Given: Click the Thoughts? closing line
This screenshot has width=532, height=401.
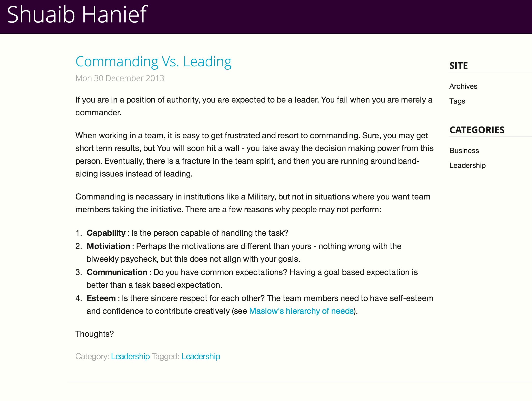Looking at the screenshot, I should pos(95,334).
